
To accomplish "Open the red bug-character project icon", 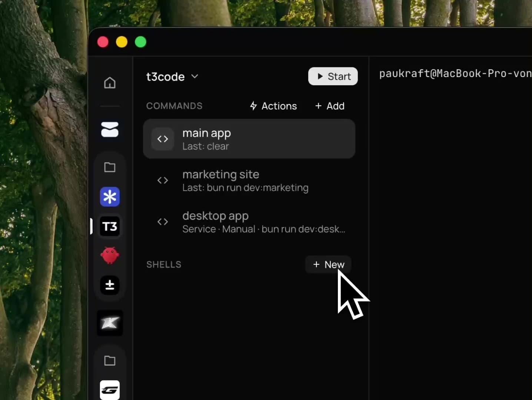I will (110, 256).
